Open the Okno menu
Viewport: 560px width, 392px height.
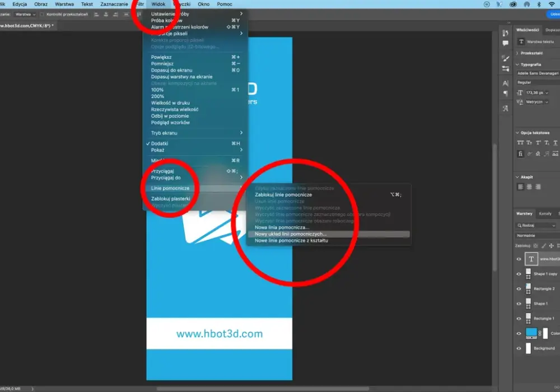[204, 4]
